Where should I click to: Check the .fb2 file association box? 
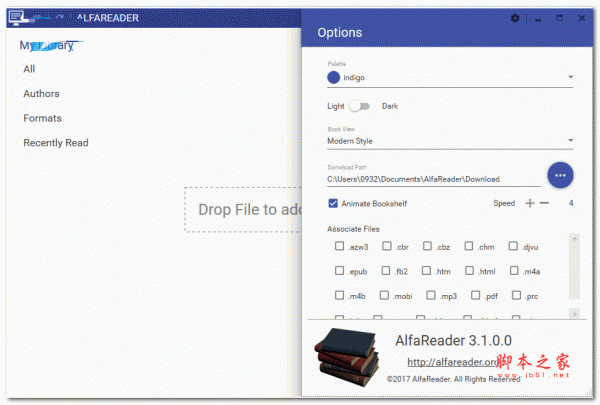tap(386, 271)
